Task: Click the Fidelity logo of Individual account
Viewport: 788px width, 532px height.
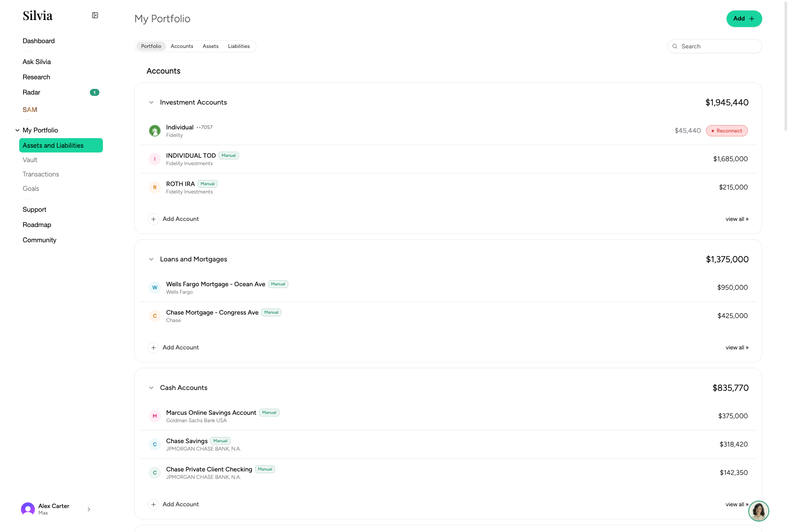Action: point(155,131)
